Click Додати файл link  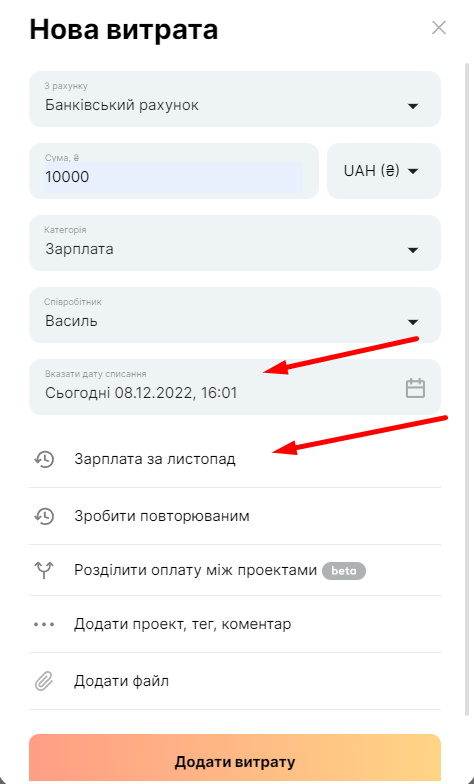(x=122, y=681)
